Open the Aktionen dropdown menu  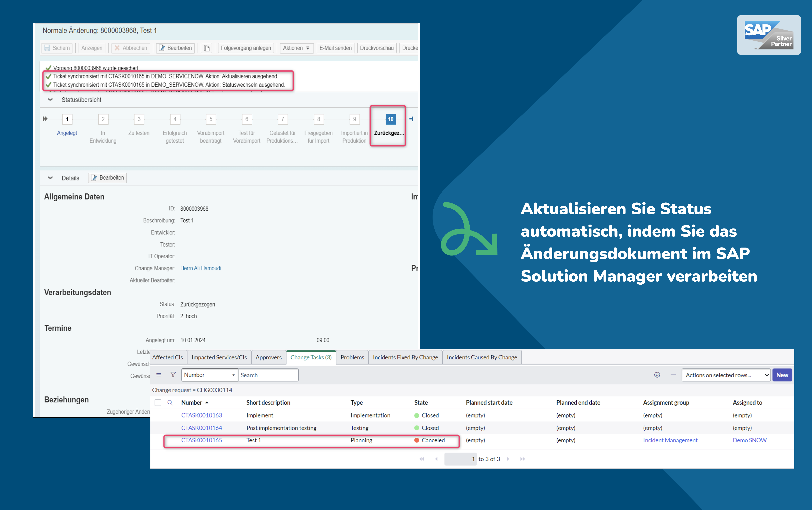pyautogui.click(x=296, y=48)
